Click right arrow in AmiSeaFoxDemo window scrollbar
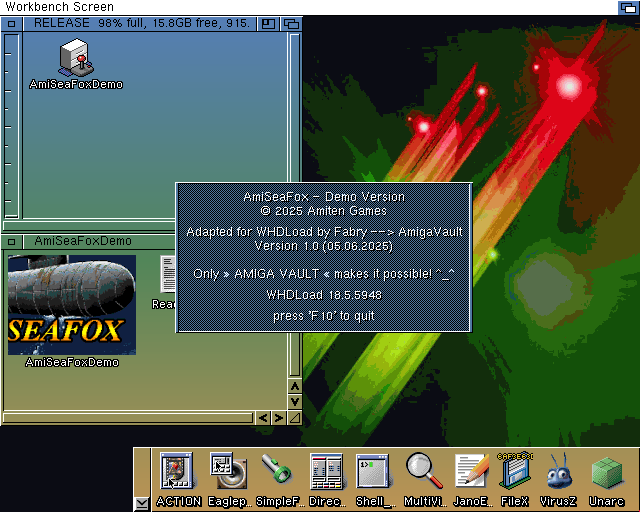Viewport: 640px width, 512px height. tap(278, 418)
